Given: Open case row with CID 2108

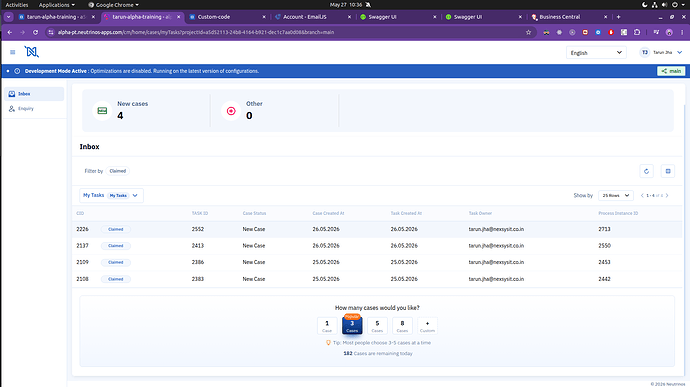Looking at the screenshot, I should pos(377,279).
